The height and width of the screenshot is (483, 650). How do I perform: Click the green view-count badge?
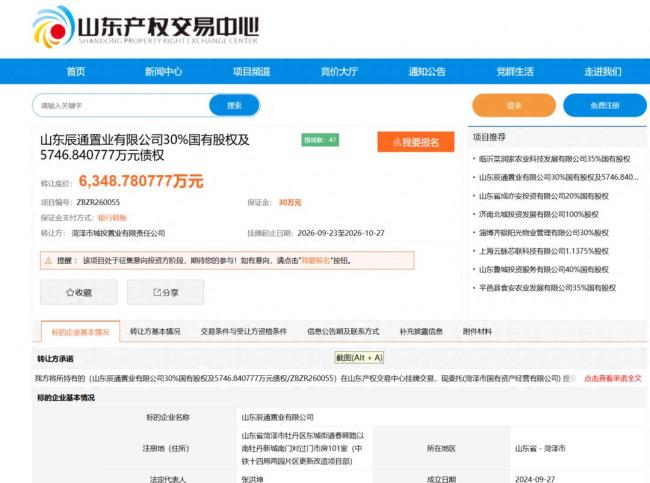click(320, 140)
